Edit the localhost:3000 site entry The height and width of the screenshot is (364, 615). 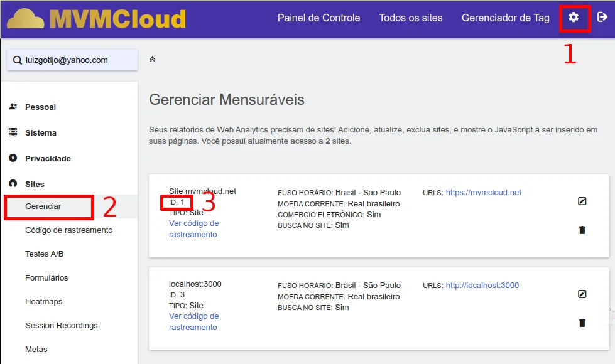click(582, 294)
